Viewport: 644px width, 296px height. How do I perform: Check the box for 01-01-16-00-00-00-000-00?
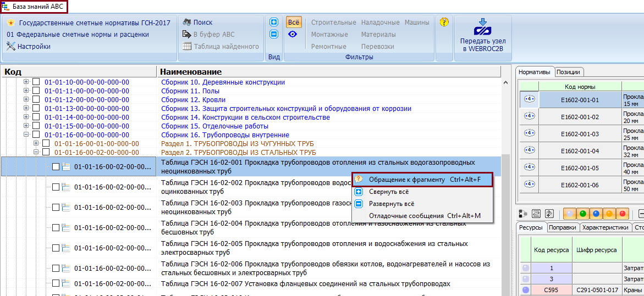[36, 135]
